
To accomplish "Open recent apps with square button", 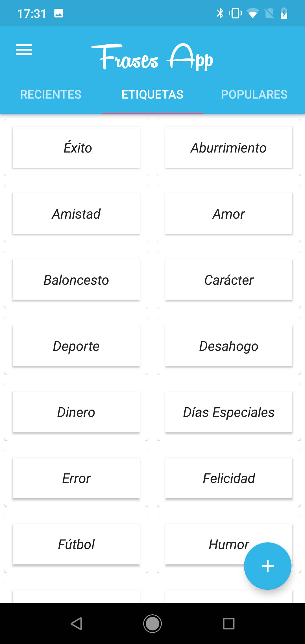I will click(x=228, y=623).
